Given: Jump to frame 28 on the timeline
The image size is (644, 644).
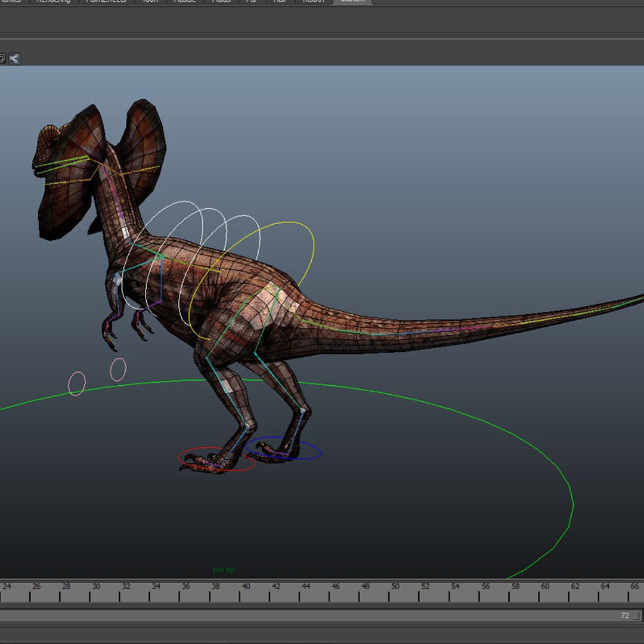Looking at the screenshot, I should click(x=67, y=587).
